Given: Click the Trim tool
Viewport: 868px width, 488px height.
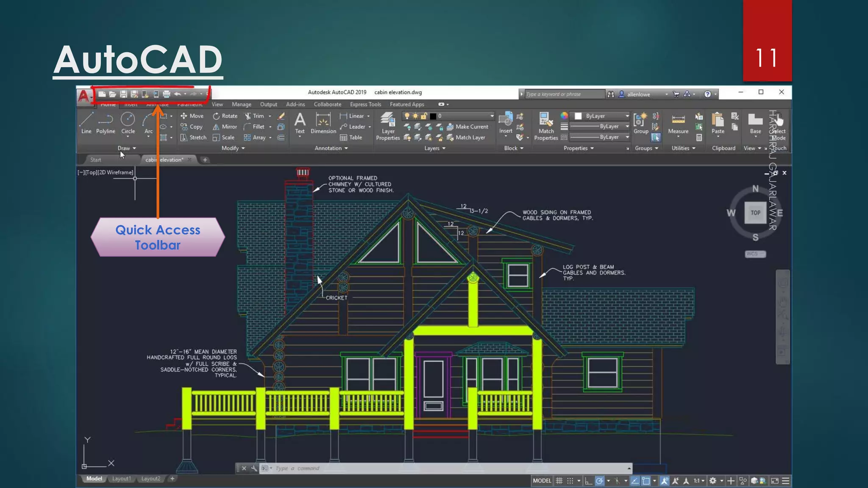Looking at the screenshot, I should [x=254, y=116].
